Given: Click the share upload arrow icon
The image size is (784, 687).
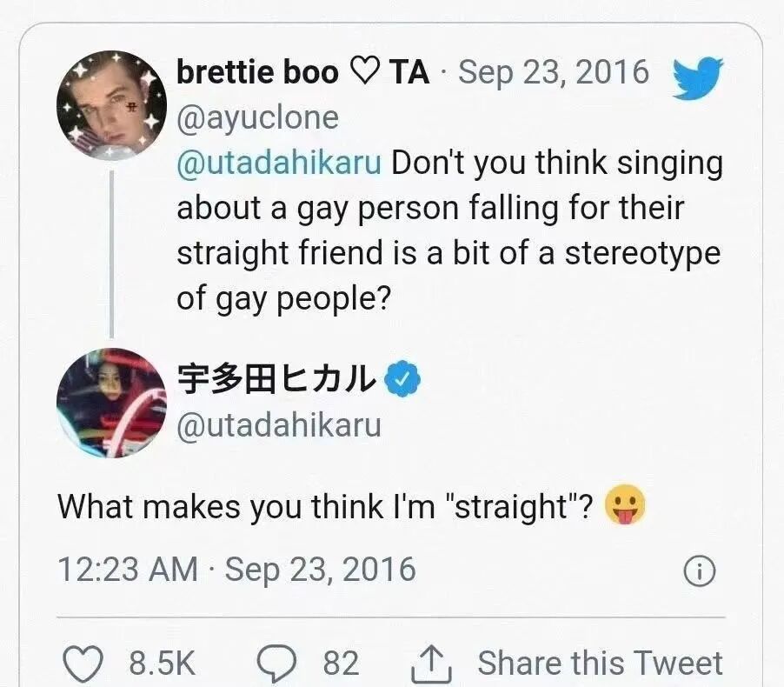Looking at the screenshot, I should 431,664.
